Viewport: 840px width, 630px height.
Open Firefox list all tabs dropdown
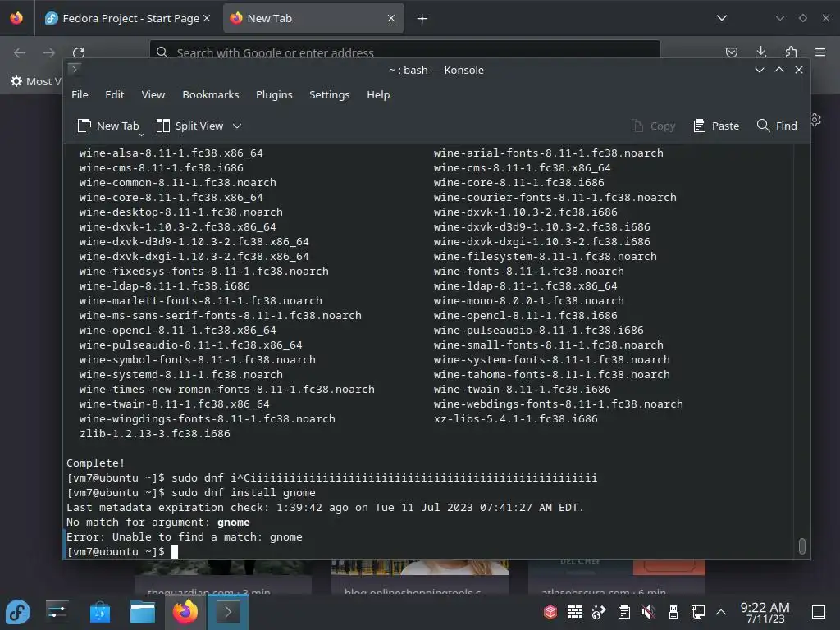tap(722, 18)
